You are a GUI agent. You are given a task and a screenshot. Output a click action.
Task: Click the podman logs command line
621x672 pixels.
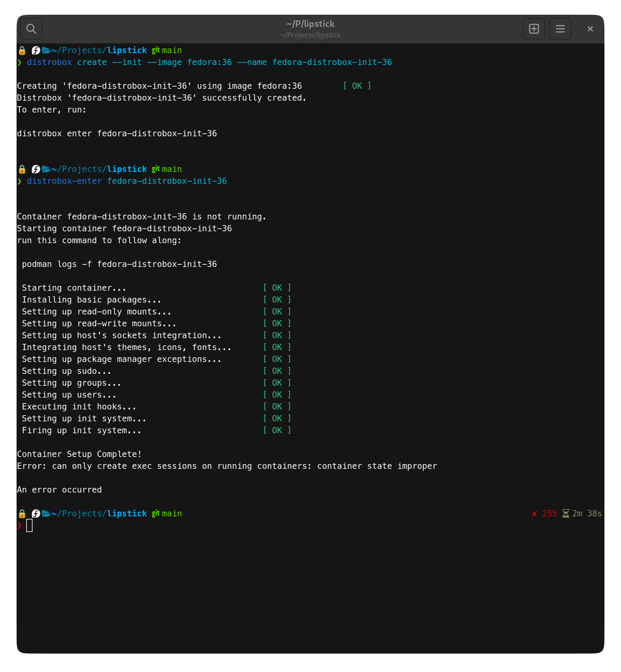tap(119, 264)
